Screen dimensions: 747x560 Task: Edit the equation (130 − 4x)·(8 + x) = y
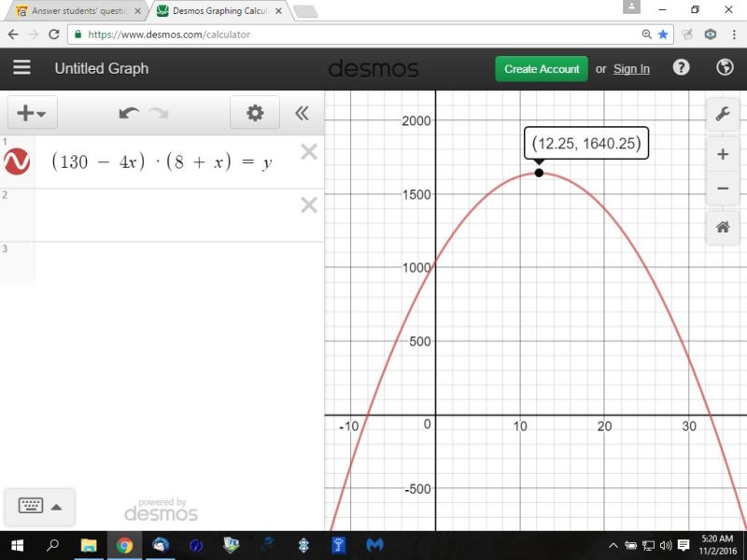point(162,162)
